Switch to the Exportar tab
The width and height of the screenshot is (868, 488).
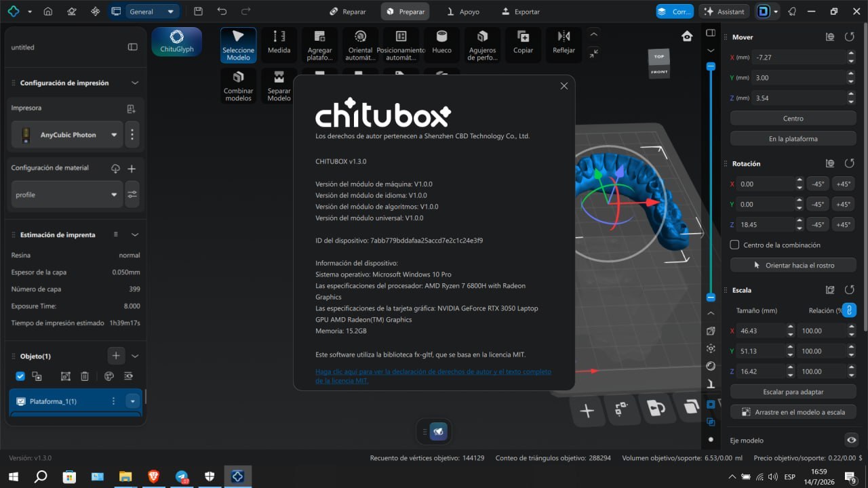tap(521, 12)
